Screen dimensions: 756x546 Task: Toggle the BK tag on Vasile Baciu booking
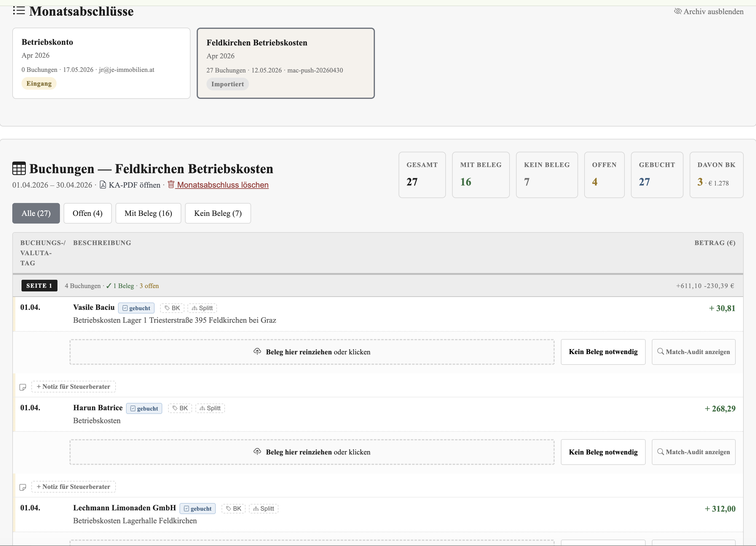[172, 308]
